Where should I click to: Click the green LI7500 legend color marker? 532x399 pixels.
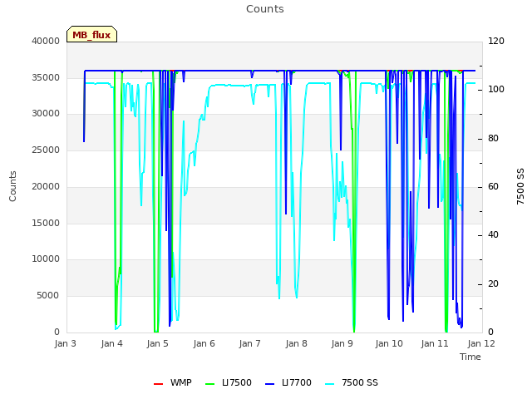click(210, 384)
